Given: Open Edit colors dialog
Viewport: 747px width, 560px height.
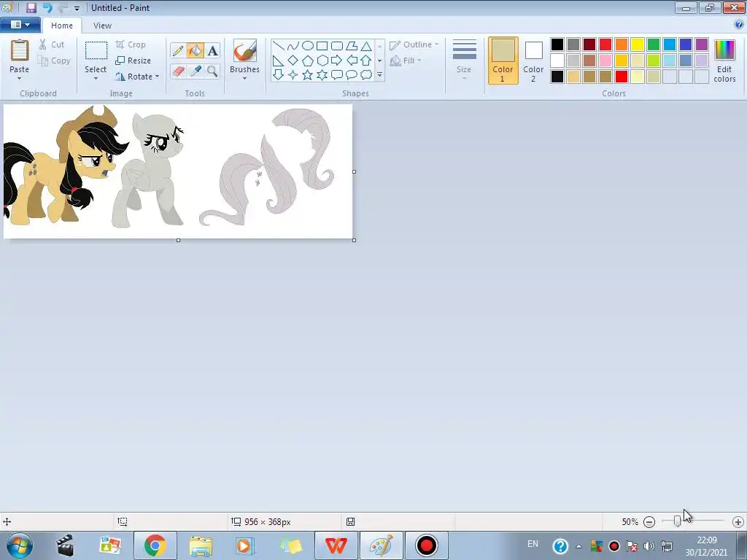Looking at the screenshot, I should point(724,61).
